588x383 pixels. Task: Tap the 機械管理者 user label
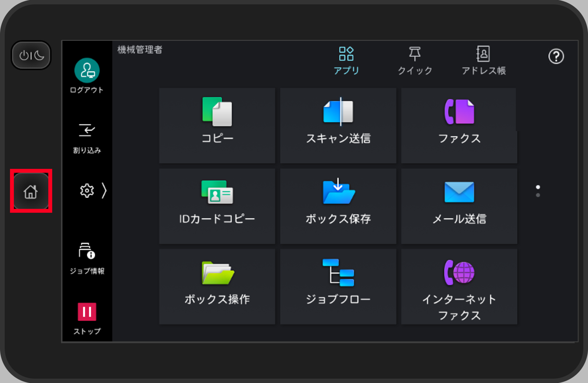[x=140, y=50]
